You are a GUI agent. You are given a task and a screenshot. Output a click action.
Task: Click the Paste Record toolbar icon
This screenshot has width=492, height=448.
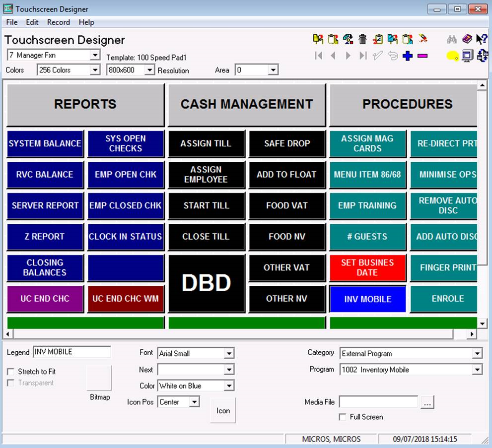409,39
